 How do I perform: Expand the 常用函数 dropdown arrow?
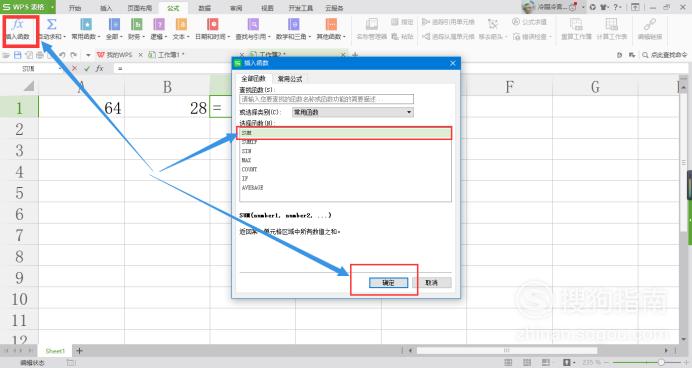point(99,37)
